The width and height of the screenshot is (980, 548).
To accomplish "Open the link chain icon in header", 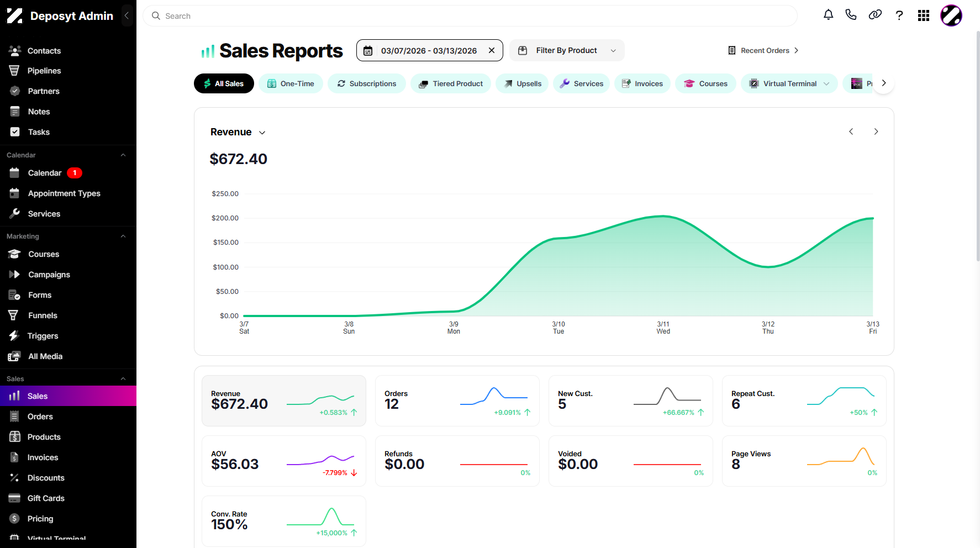I will click(875, 15).
